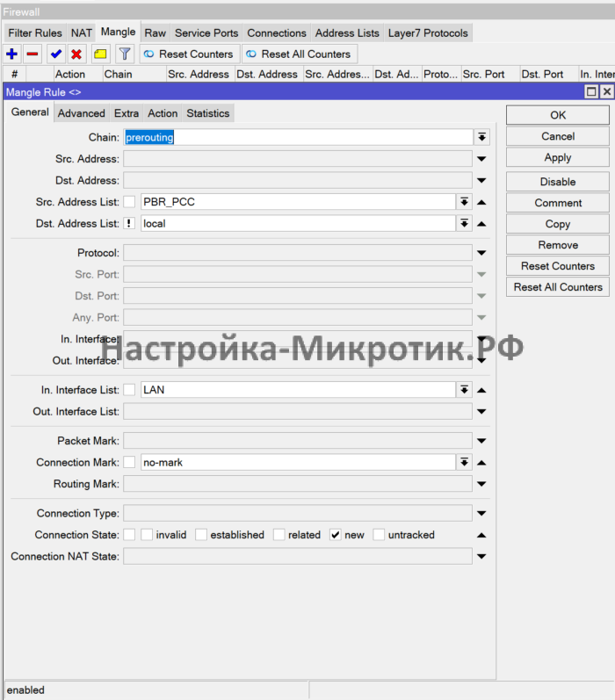
Task: Check the untracked connection state
Action: [x=379, y=534]
